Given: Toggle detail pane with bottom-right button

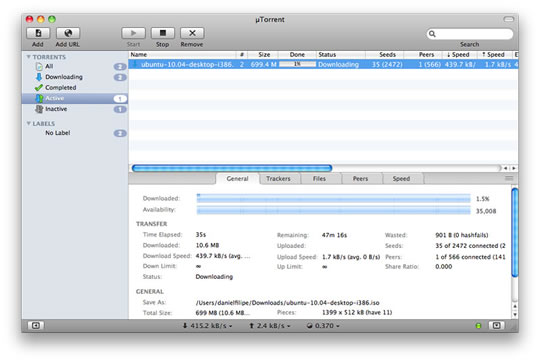Looking at the screenshot, I should click(x=497, y=325).
